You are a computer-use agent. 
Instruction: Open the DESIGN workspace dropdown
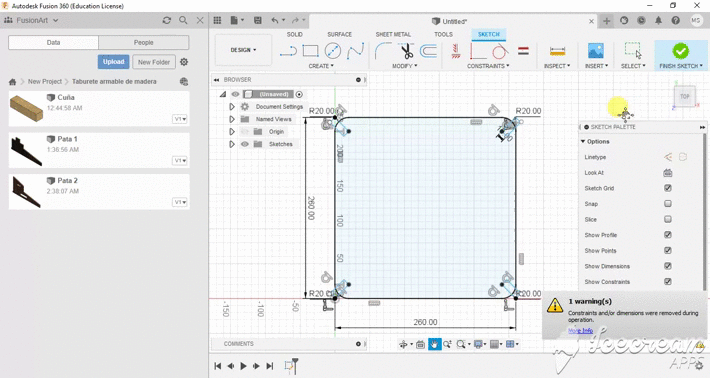coord(243,50)
